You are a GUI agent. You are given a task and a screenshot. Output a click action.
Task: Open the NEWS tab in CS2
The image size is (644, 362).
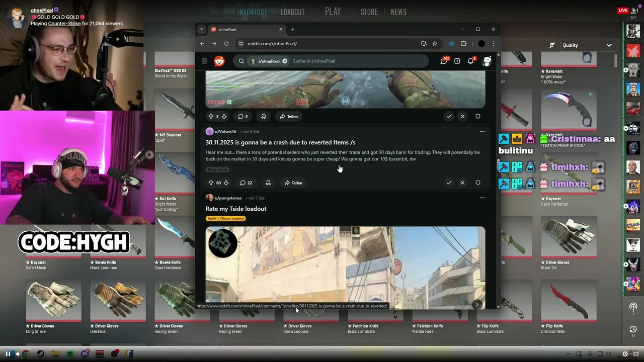point(398,12)
